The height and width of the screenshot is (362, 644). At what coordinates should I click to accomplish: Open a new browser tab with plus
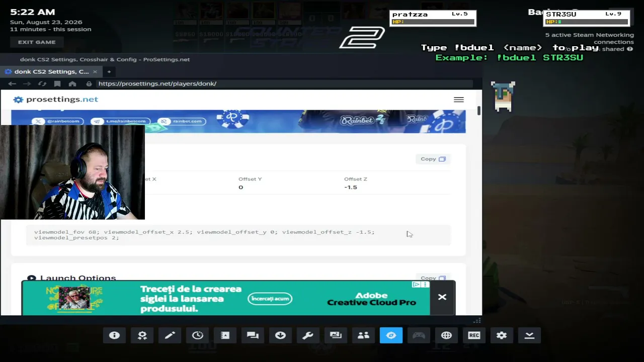pos(109,72)
